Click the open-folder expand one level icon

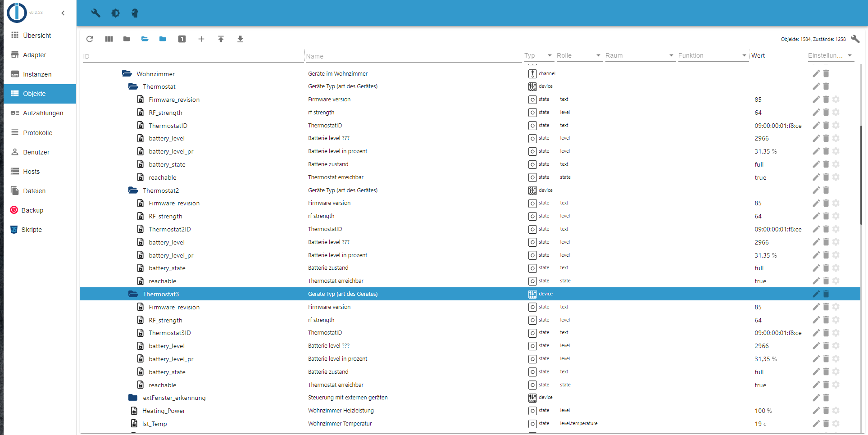145,39
